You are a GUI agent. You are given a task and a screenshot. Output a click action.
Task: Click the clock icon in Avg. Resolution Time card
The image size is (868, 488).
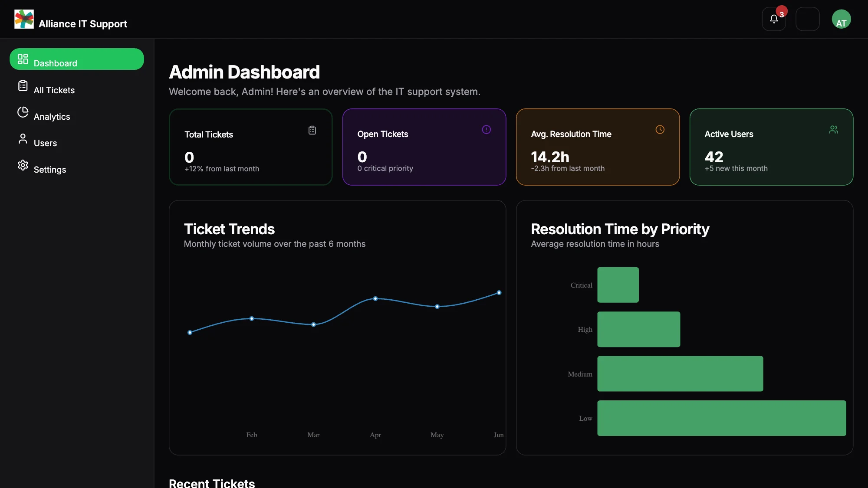(x=660, y=130)
